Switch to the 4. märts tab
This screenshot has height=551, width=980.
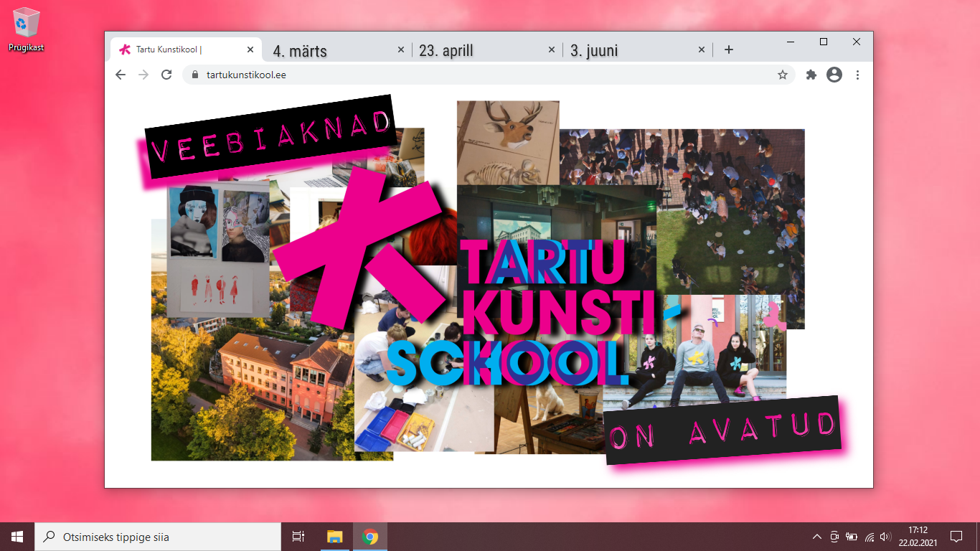[330, 50]
